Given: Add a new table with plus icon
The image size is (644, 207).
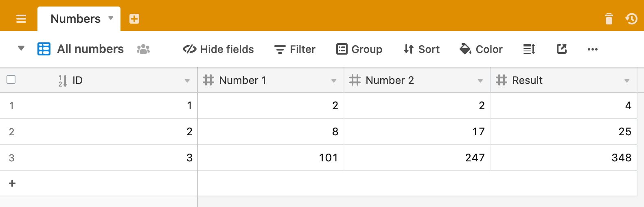Looking at the screenshot, I should [134, 19].
